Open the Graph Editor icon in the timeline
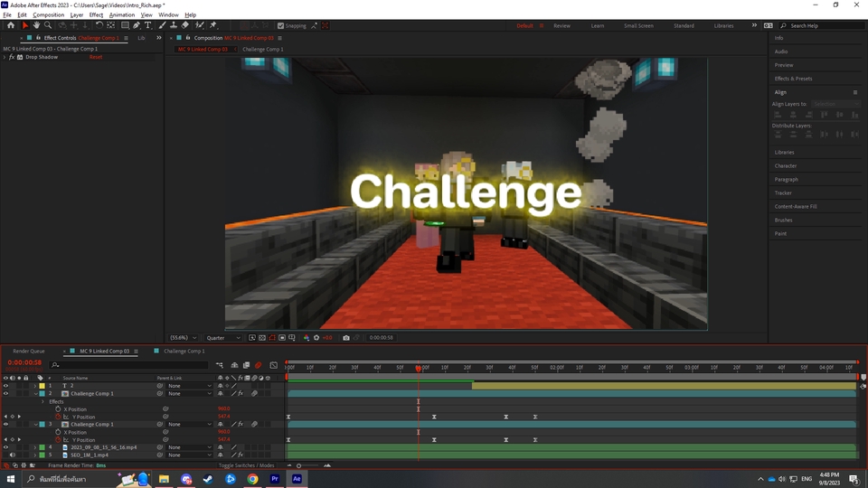This screenshot has height=488, width=868. tap(273, 365)
